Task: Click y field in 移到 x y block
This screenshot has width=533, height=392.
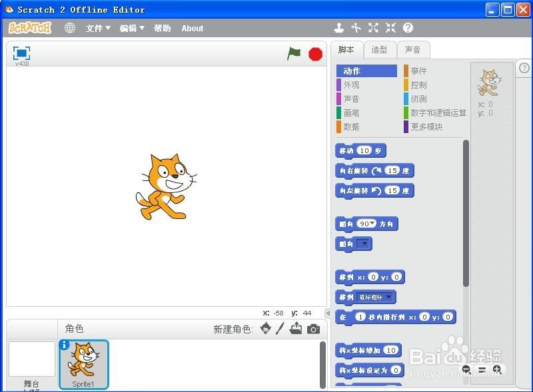Action: point(396,277)
